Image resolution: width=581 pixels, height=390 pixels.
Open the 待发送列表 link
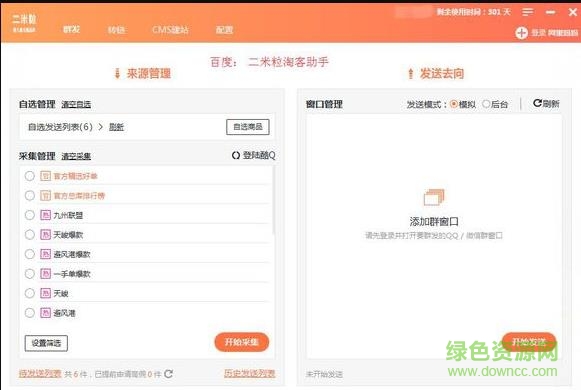pyautogui.click(x=40, y=374)
